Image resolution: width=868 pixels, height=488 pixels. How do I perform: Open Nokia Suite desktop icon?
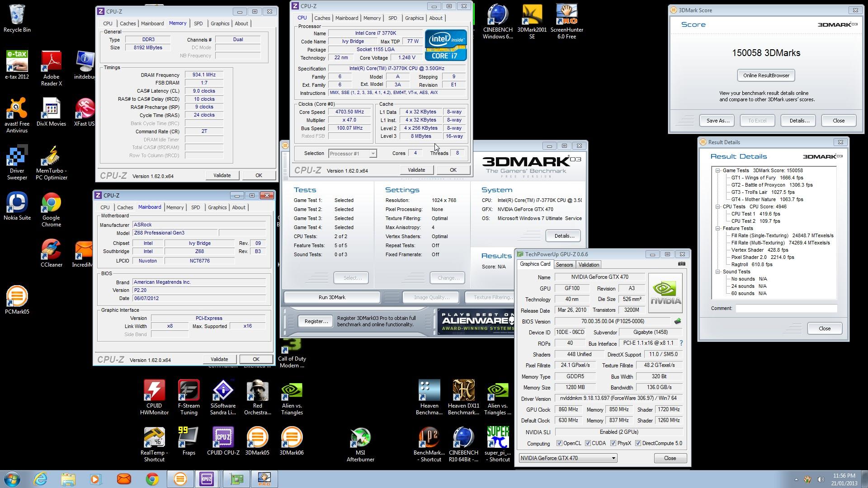[x=17, y=206]
